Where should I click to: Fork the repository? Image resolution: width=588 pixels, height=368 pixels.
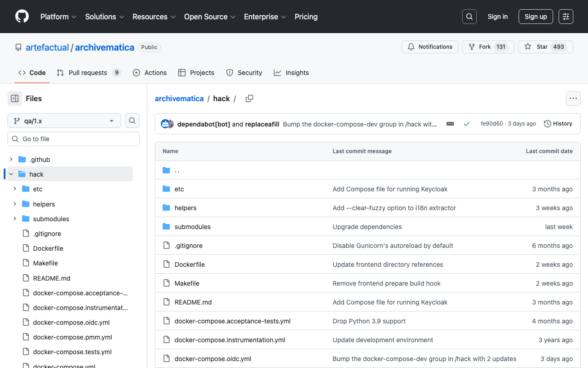(x=488, y=46)
